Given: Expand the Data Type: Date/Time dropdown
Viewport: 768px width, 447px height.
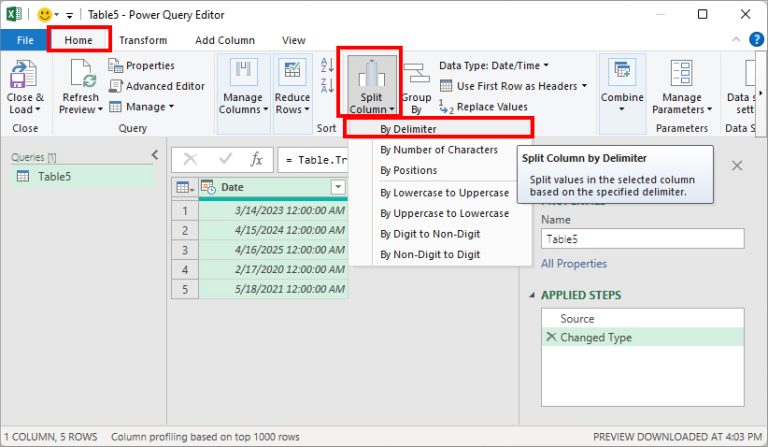Looking at the screenshot, I should 494,66.
